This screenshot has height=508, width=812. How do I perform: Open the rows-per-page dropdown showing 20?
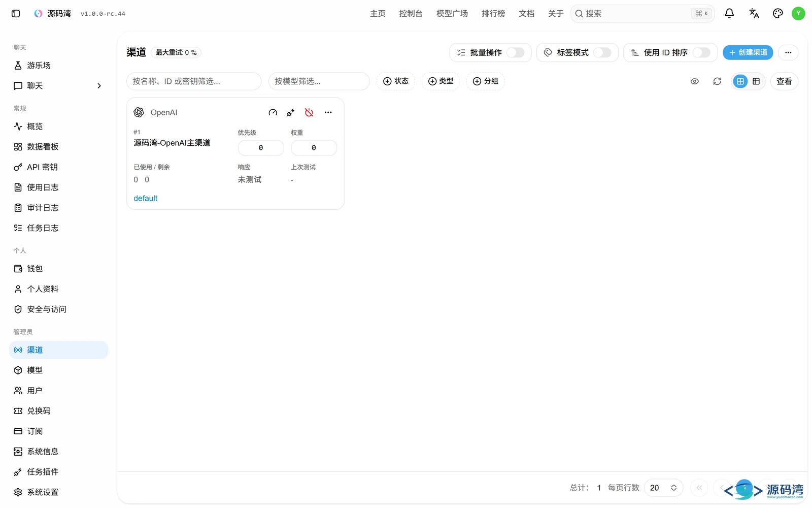click(663, 488)
